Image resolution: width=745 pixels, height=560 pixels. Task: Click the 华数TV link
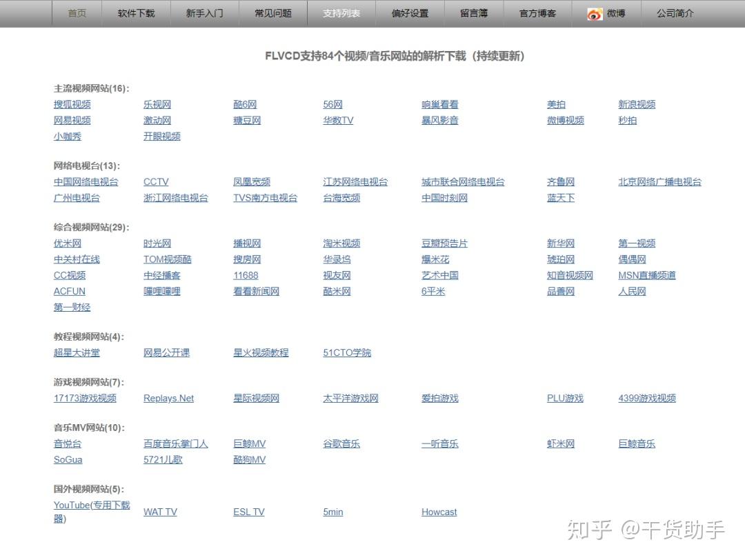[338, 121]
